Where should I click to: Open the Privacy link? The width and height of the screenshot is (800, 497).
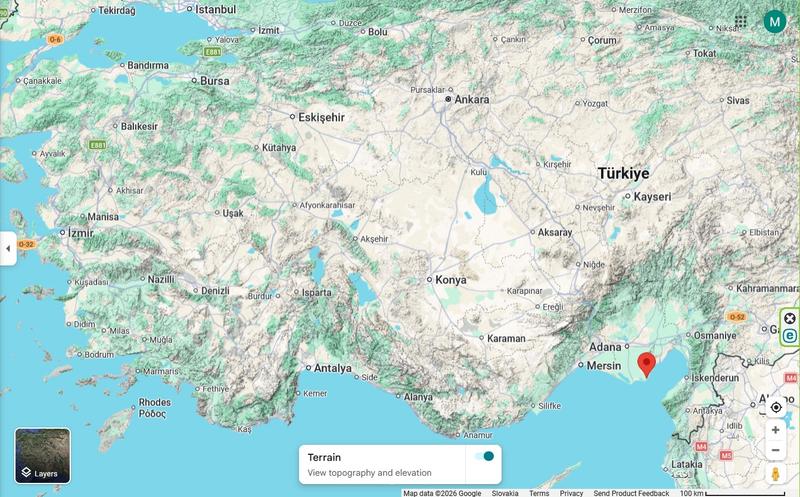point(571,493)
